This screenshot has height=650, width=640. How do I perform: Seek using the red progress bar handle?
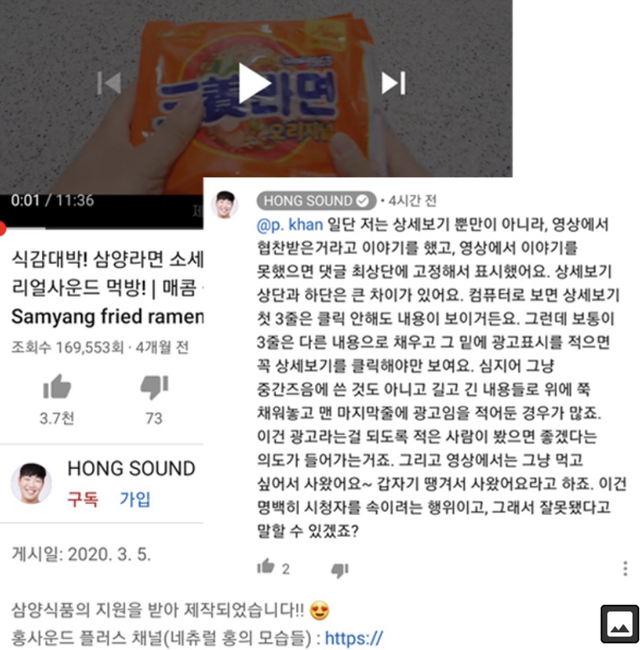(2, 228)
